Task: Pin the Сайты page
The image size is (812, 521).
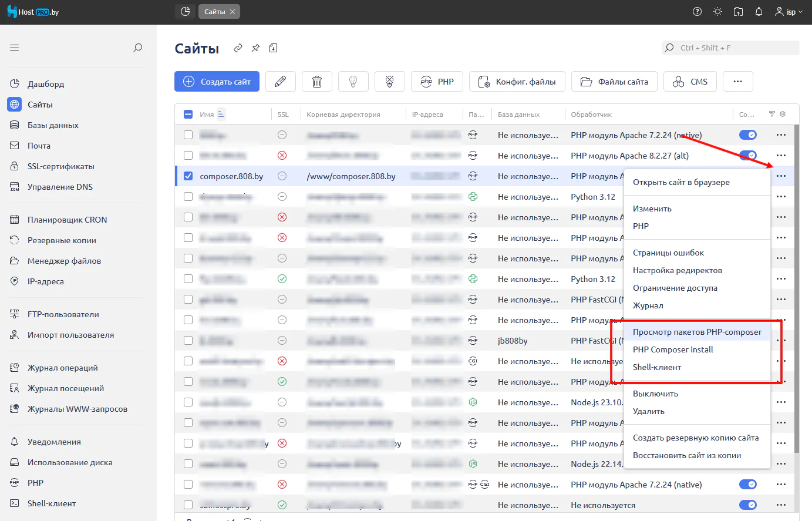Action: point(255,48)
